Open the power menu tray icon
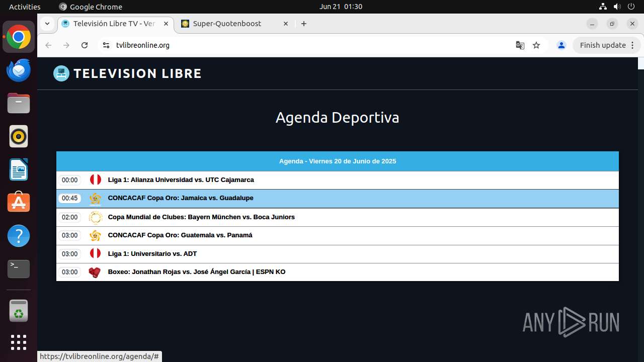644x362 pixels. [x=631, y=7]
